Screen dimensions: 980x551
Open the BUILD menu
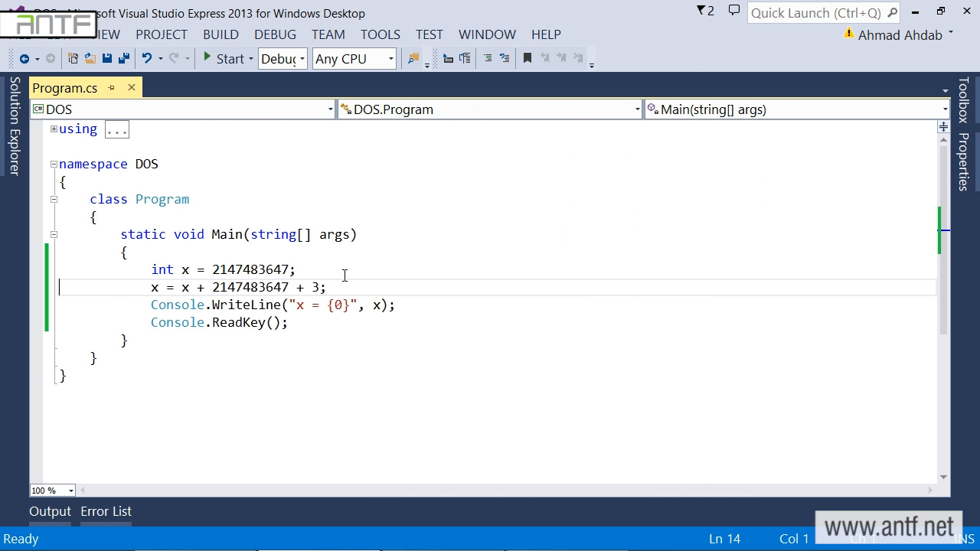pos(220,34)
